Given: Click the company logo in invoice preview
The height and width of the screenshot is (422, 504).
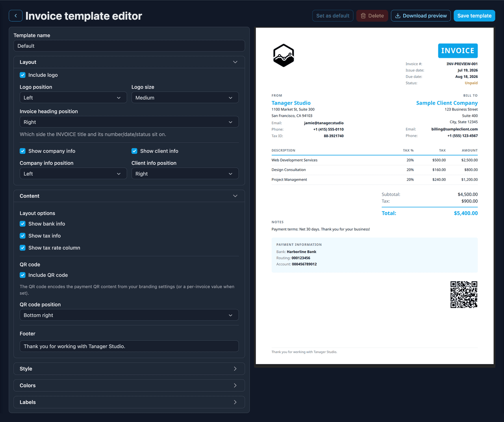Looking at the screenshot, I should pos(283,55).
